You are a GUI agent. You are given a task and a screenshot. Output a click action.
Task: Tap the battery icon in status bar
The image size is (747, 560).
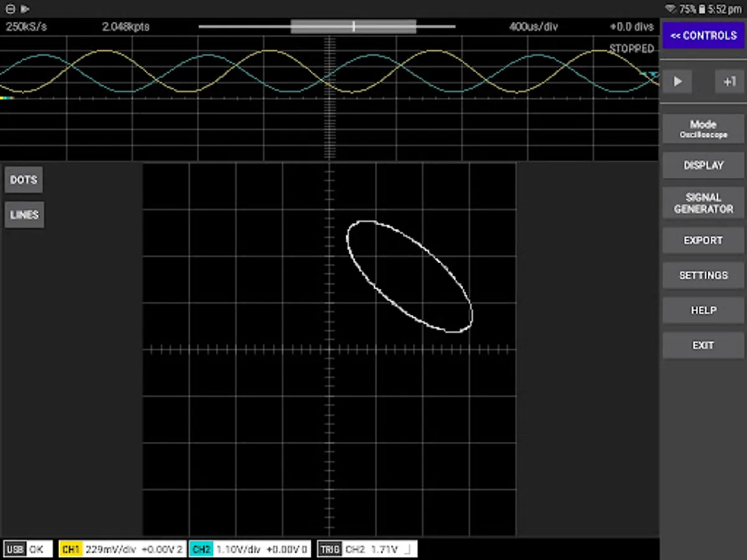click(x=702, y=9)
